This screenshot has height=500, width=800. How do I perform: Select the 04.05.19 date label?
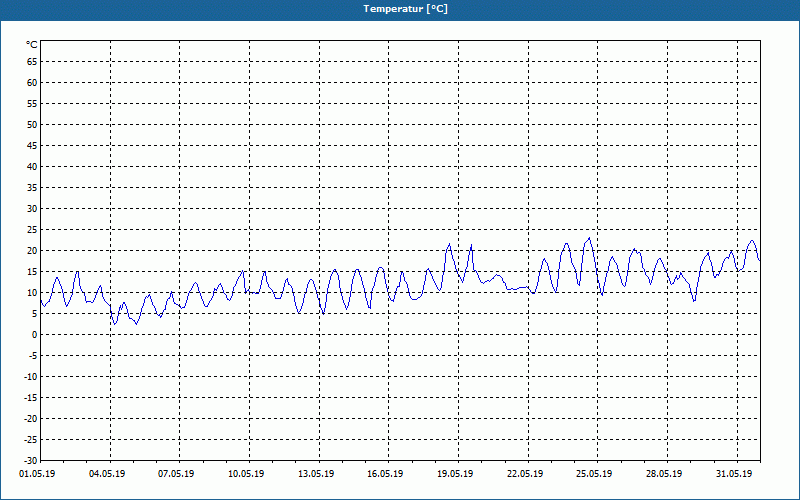(x=107, y=474)
